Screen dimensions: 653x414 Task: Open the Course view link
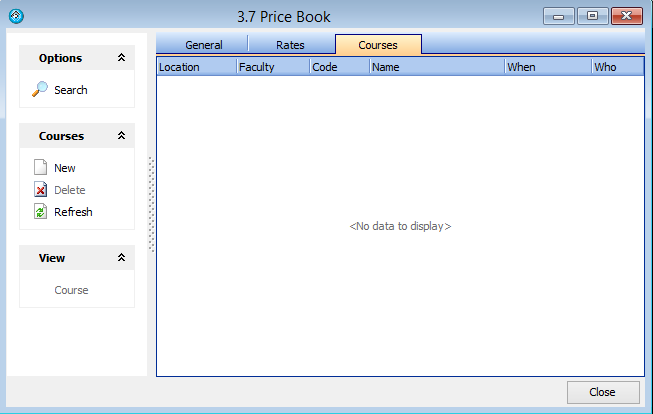click(71, 290)
